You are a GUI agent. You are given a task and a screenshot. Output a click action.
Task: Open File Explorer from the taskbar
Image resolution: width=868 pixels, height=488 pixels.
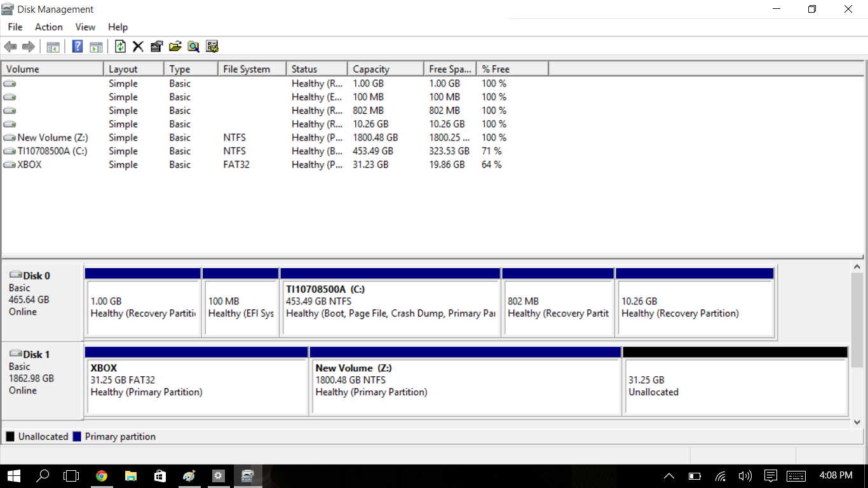tap(131, 475)
